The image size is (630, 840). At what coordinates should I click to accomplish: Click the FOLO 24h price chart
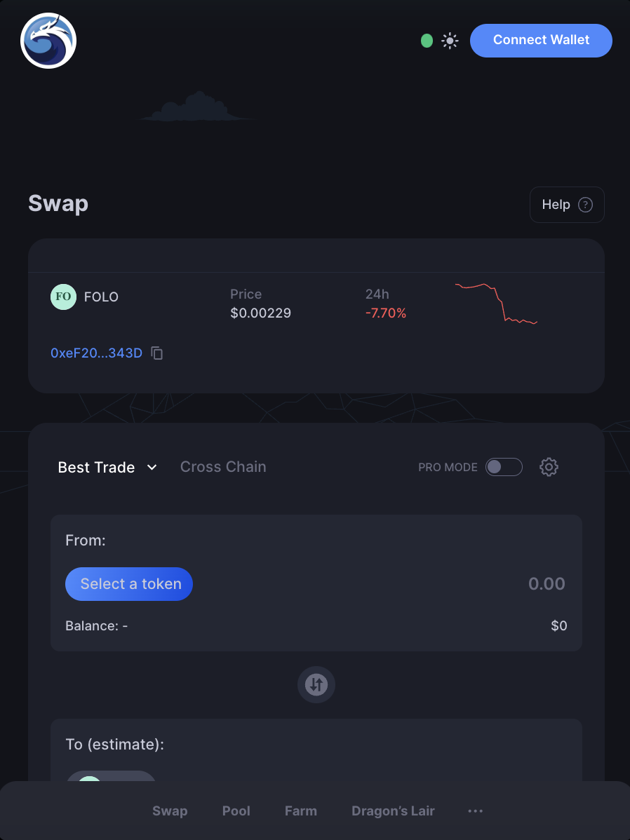pyautogui.click(x=496, y=304)
